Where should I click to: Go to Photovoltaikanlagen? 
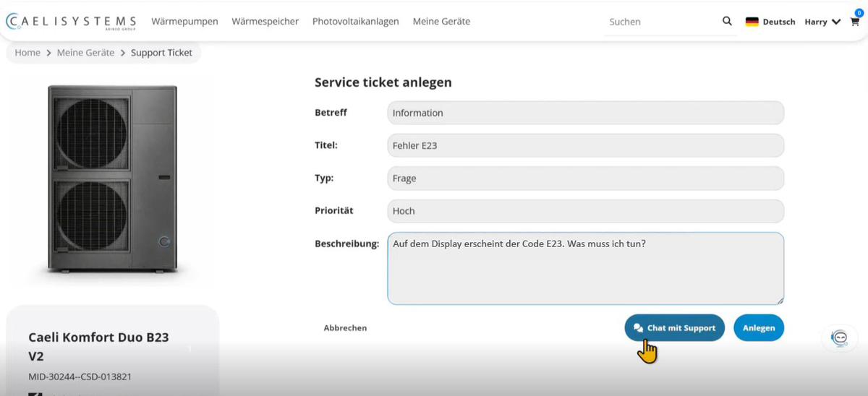355,22
